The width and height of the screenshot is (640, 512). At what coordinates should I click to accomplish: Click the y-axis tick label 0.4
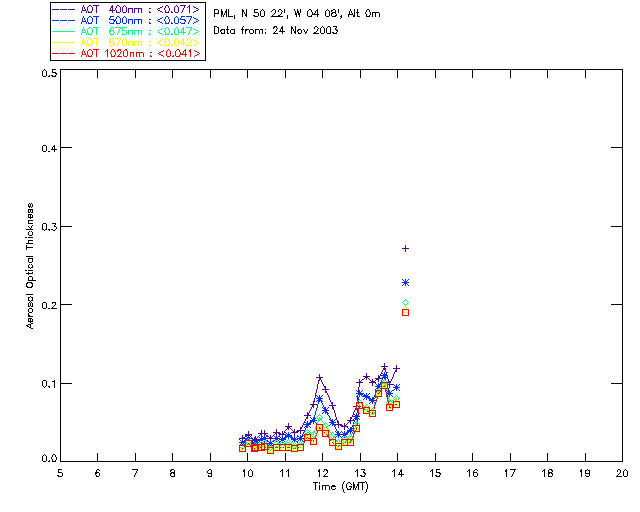click(49, 148)
